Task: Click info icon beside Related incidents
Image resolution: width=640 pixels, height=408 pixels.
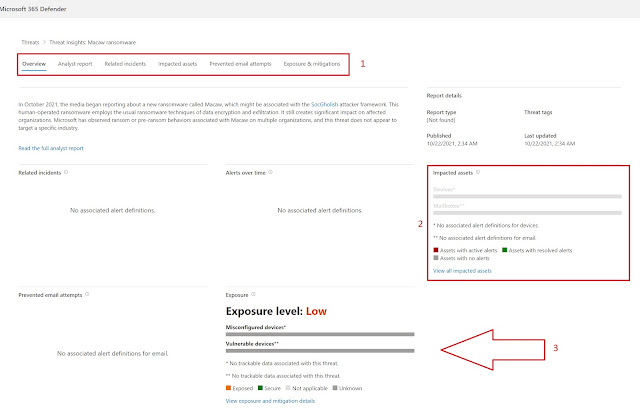Action: (x=66, y=172)
